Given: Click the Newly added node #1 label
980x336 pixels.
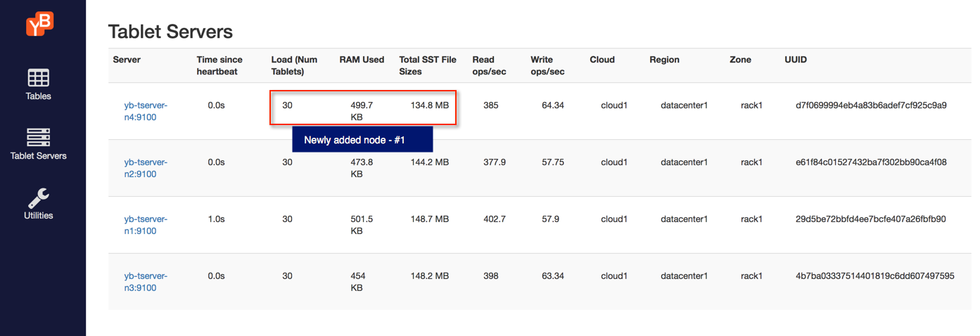Looking at the screenshot, I should tap(362, 140).
